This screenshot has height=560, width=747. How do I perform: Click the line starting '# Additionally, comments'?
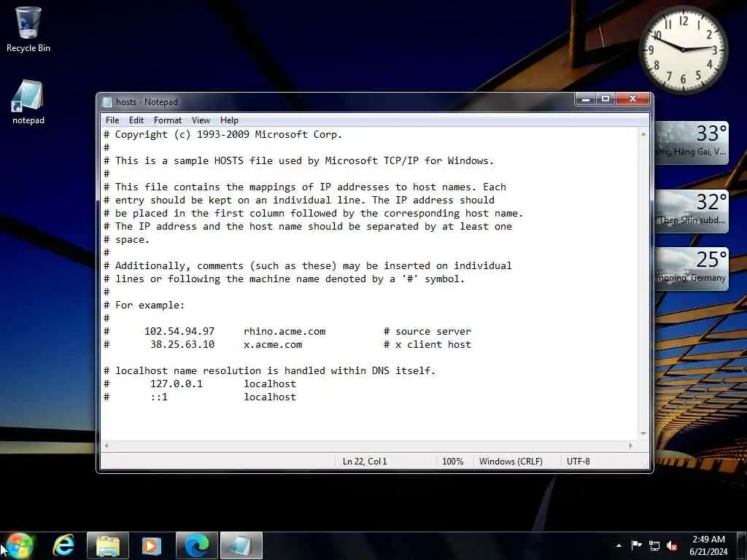tap(308, 266)
